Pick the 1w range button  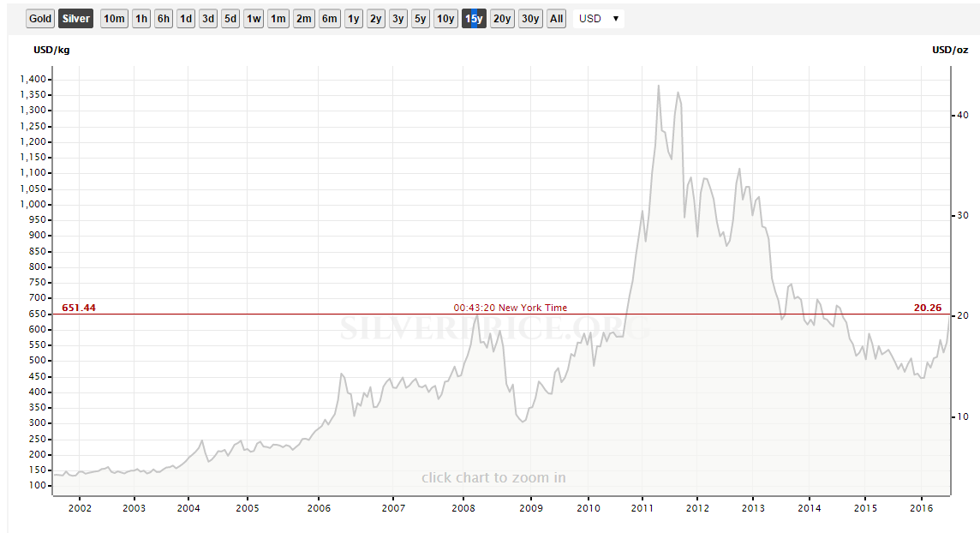click(x=254, y=19)
